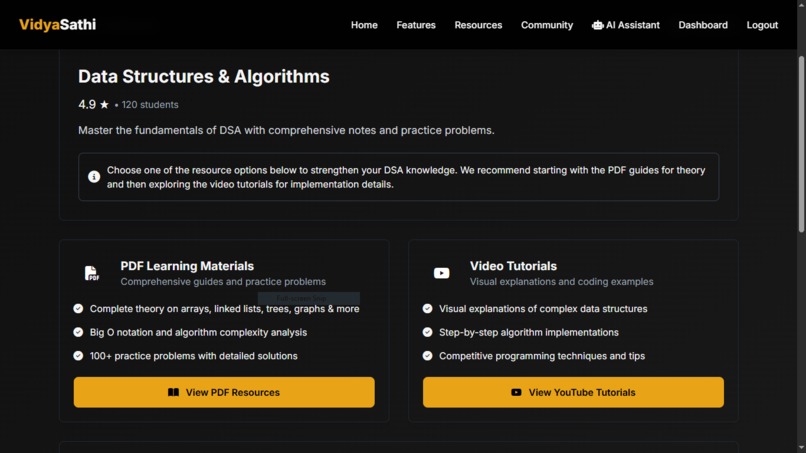Click the star rating icon next to 4.9
The image size is (806, 453).
(104, 105)
